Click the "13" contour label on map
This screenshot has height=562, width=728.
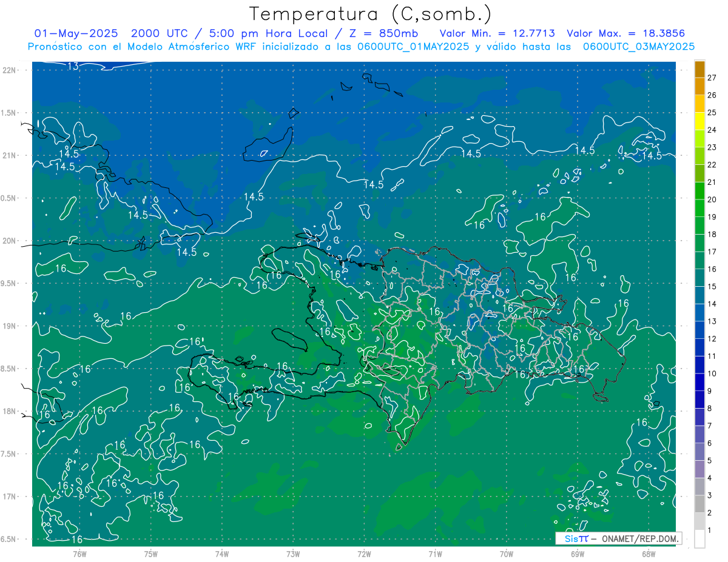73,66
